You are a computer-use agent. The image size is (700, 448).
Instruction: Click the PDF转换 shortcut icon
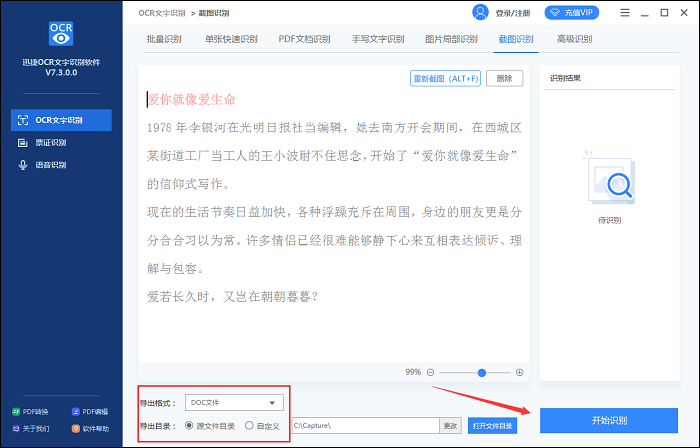click(15, 411)
